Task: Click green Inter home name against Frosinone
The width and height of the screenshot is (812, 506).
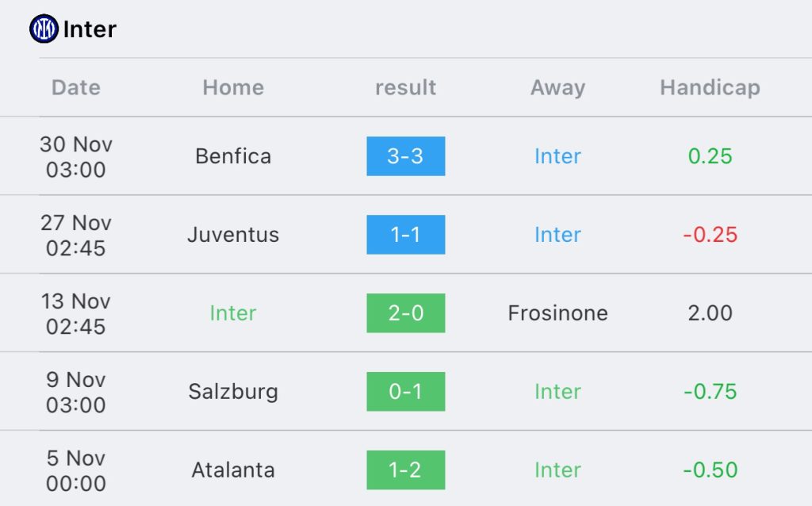Action: (x=233, y=312)
